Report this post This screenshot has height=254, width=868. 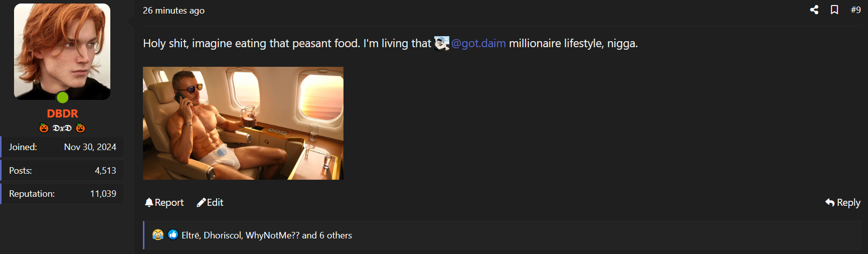tap(164, 202)
